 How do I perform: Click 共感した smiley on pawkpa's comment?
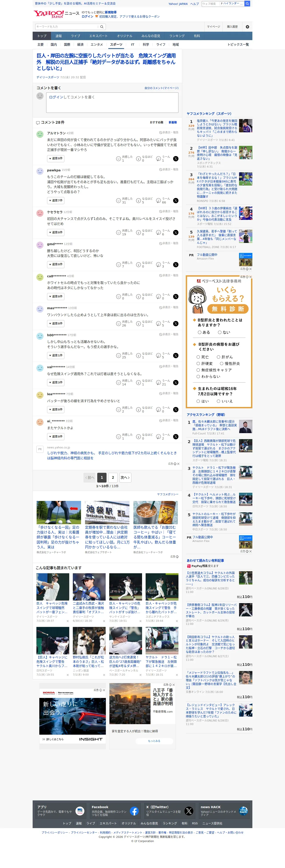point(118,201)
